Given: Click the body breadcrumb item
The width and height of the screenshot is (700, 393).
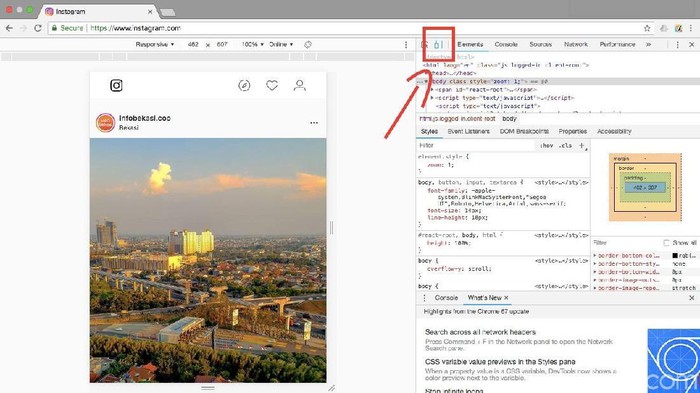Looking at the screenshot, I should [x=509, y=119].
